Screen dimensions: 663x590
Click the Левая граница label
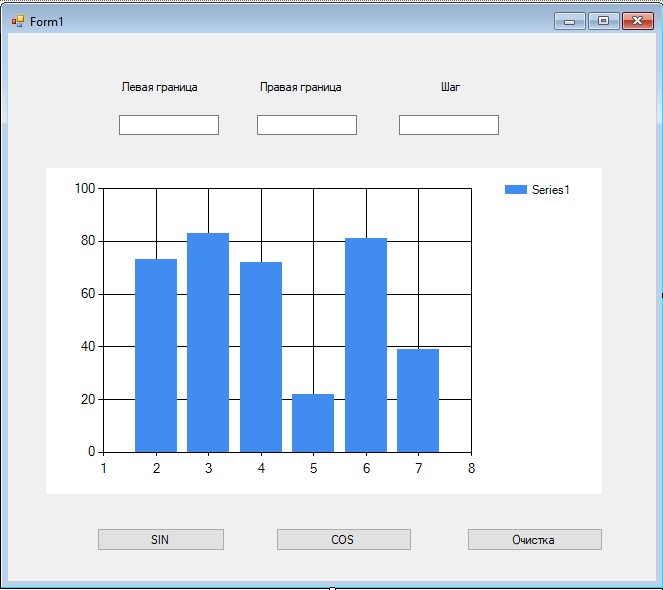tap(159, 87)
